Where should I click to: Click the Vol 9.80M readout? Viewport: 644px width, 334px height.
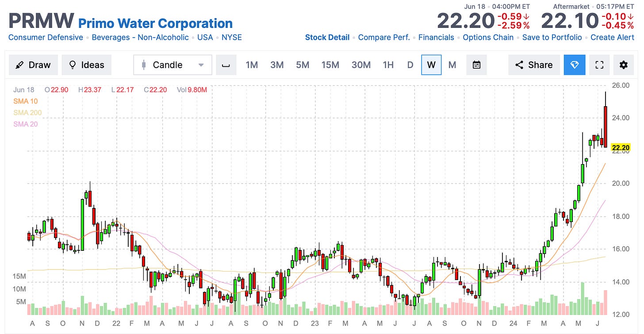coord(192,90)
